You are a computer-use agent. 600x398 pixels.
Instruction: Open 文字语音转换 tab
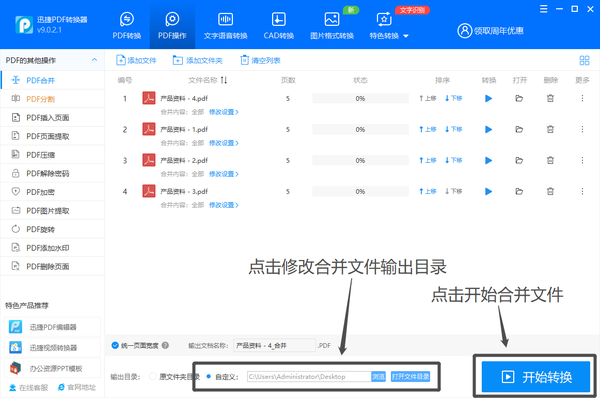click(x=225, y=26)
